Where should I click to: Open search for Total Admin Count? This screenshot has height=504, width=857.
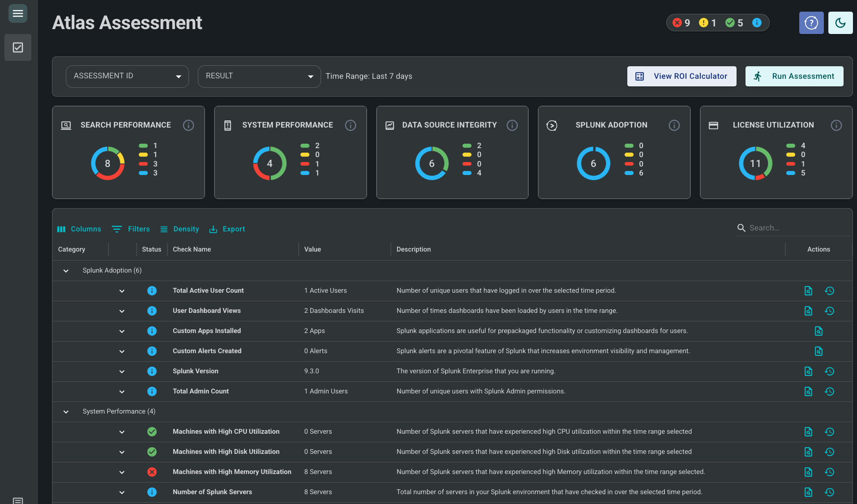808,392
